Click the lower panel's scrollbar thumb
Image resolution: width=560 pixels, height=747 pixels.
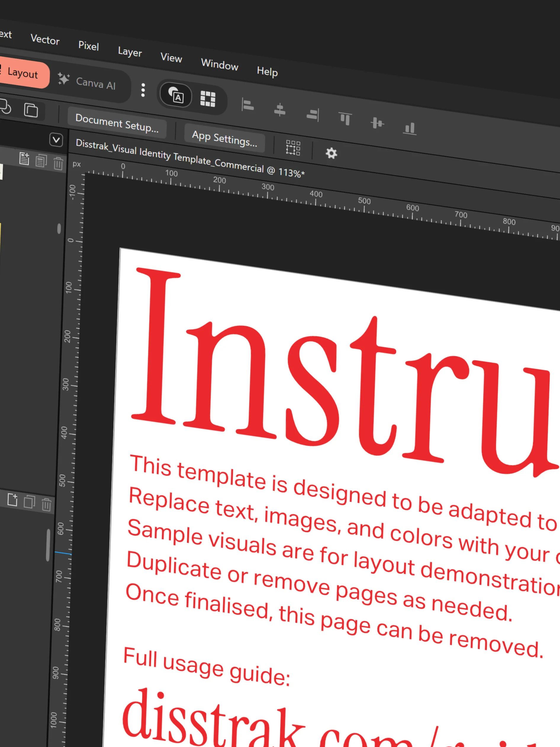click(x=48, y=545)
